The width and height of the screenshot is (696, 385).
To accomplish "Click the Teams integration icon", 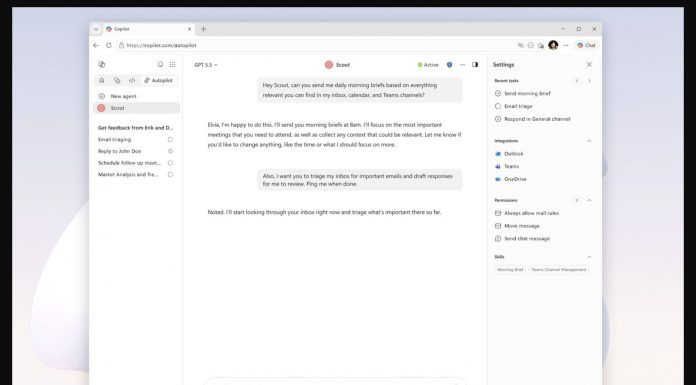I will coord(498,166).
